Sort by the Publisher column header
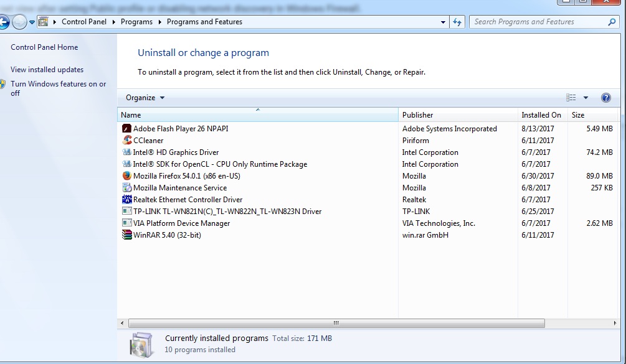Image resolution: width=626 pixels, height=364 pixels. click(458, 115)
